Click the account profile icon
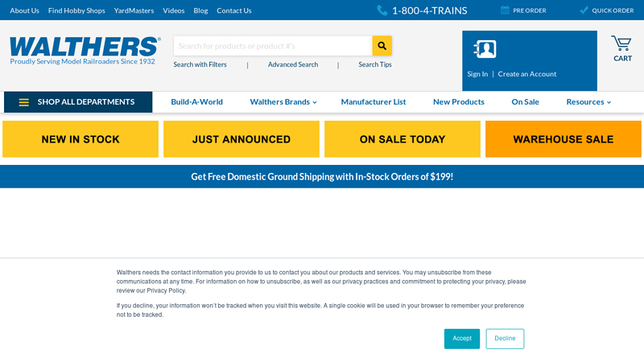The height and width of the screenshot is (362, 644). point(485,49)
